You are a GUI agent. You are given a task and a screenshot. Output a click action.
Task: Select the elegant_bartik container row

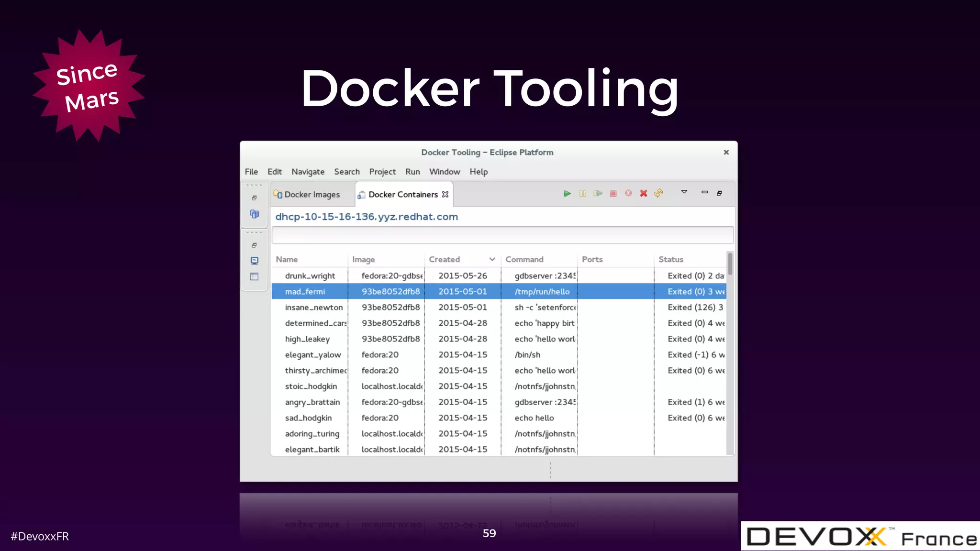click(499, 449)
